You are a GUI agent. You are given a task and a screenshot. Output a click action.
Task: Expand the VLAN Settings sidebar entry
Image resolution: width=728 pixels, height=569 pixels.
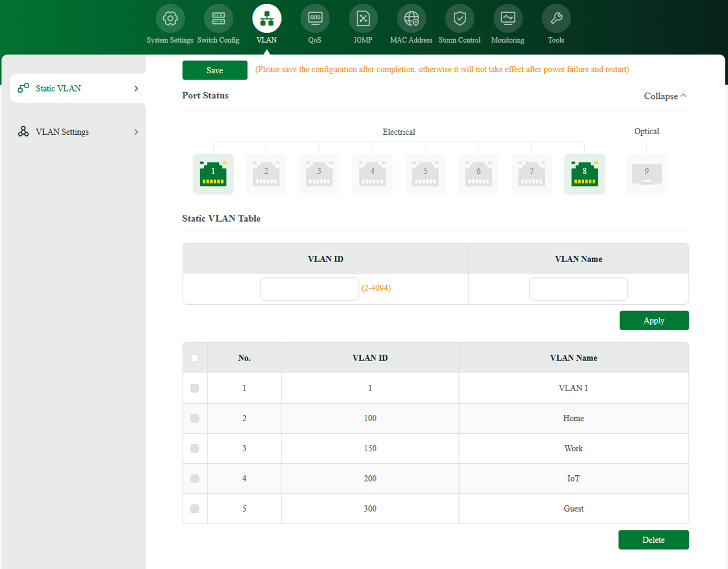pyautogui.click(x=135, y=131)
